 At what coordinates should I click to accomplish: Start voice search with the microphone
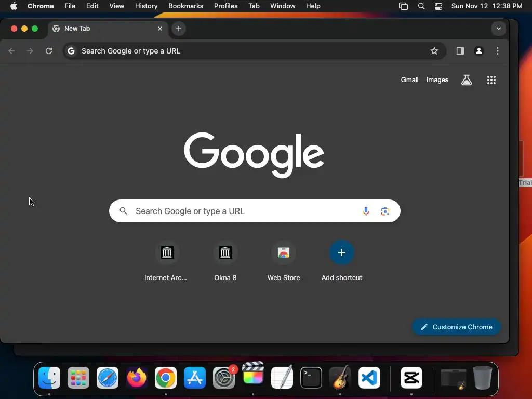[366, 211]
